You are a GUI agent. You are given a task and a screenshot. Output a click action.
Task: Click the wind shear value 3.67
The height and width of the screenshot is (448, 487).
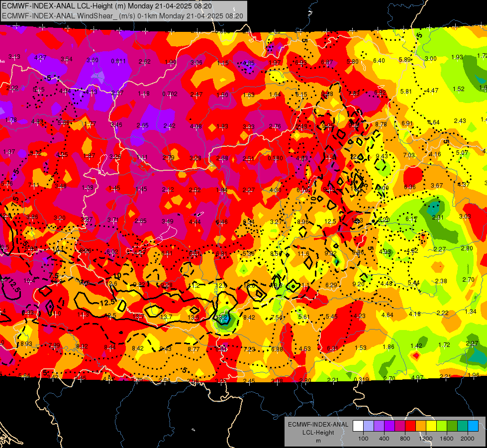click(x=437, y=186)
